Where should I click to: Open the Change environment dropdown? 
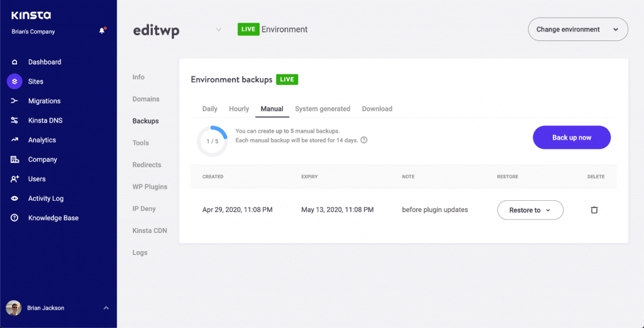pyautogui.click(x=577, y=30)
